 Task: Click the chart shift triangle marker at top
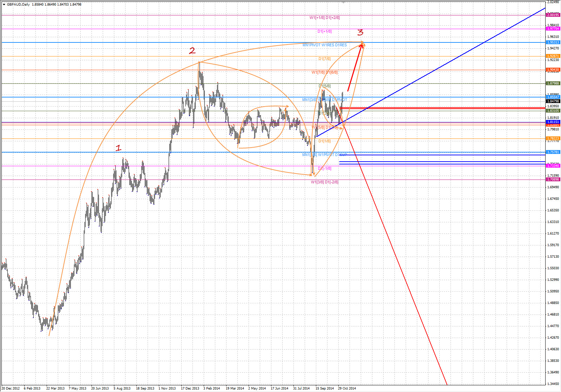[x=344, y=2]
